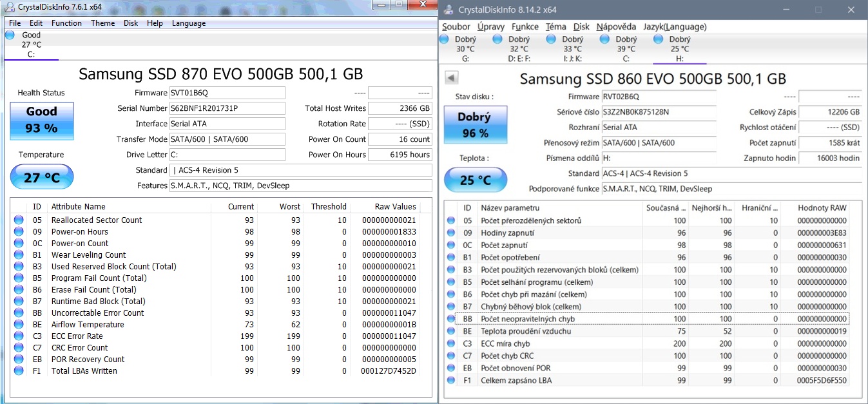Click the previous disk arrow button
Viewport: 868px width, 404px height.
(452, 78)
